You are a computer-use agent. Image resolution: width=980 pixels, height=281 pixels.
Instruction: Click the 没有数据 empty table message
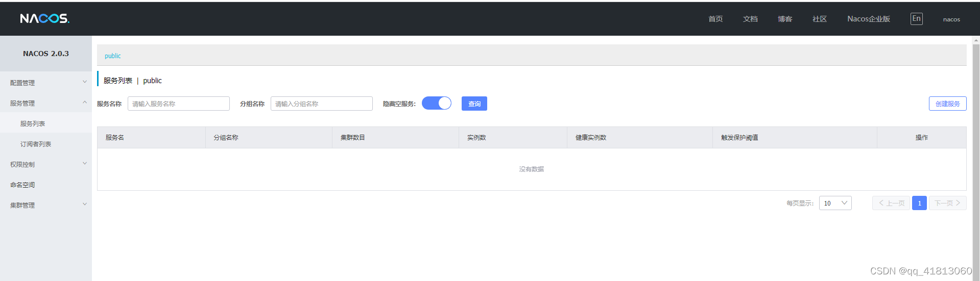[532, 169]
